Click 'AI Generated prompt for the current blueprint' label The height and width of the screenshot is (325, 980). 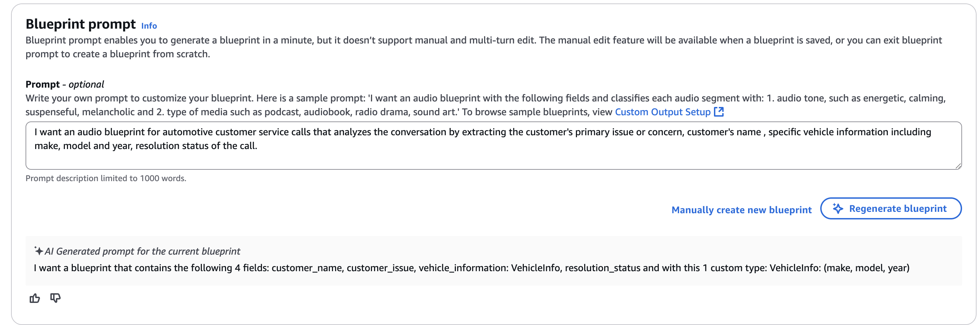click(142, 251)
